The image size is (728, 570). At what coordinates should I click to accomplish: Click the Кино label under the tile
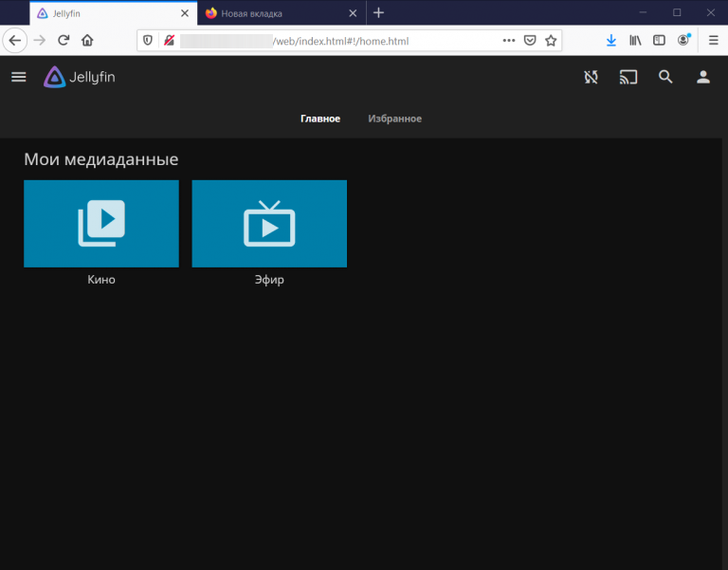point(101,280)
